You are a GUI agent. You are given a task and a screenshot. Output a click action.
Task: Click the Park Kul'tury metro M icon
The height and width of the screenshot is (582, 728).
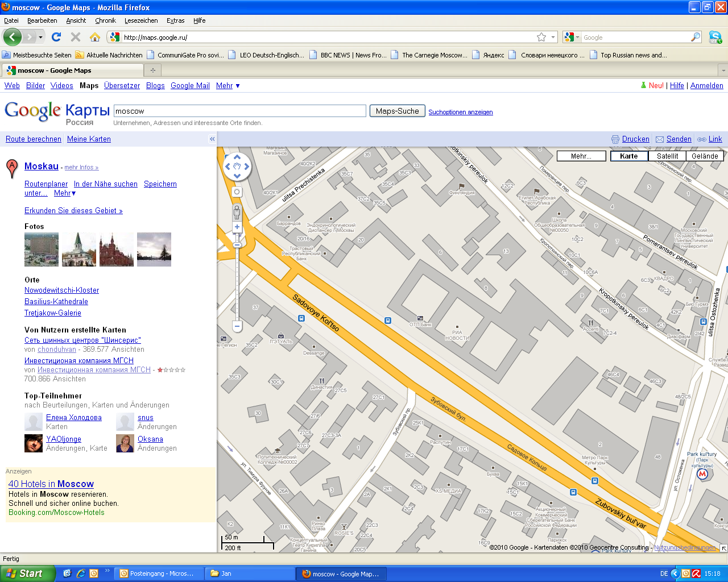[702, 474]
